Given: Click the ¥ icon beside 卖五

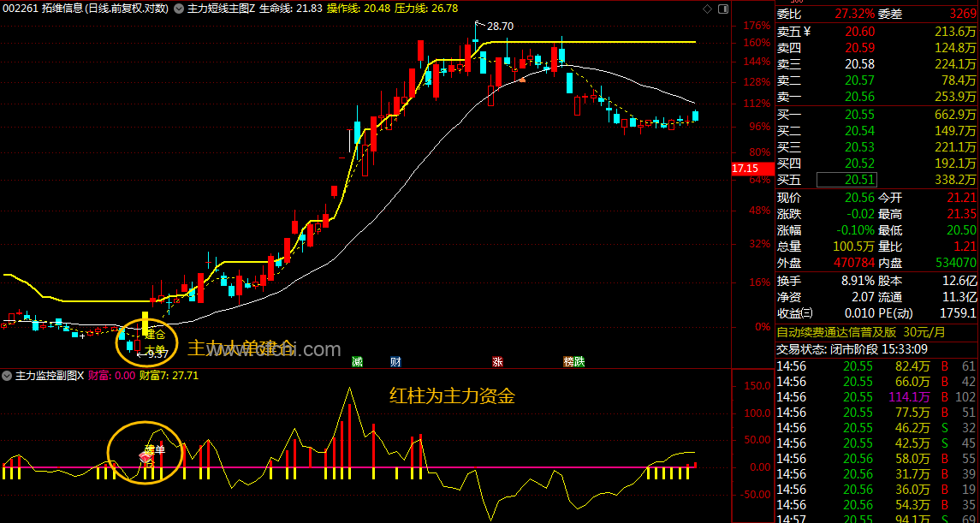Looking at the screenshot, I should point(806,31).
